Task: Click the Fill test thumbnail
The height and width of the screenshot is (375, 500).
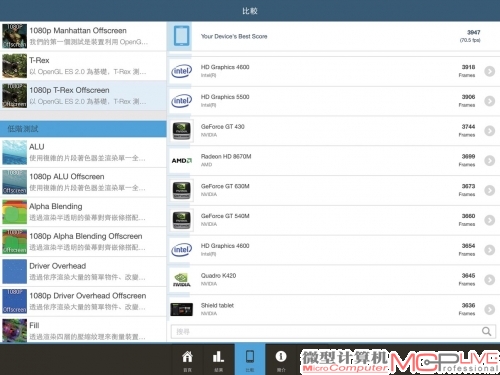Action: 14,330
